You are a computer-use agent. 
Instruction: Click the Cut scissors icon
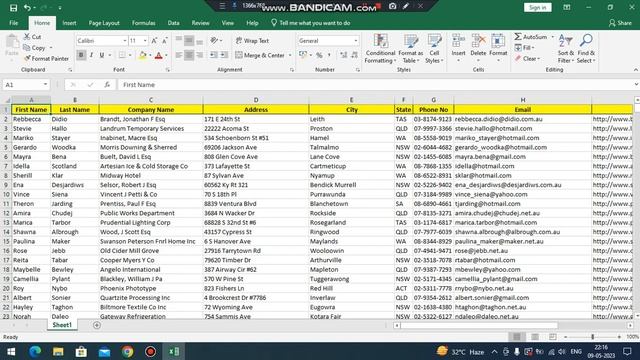[x=27, y=37]
